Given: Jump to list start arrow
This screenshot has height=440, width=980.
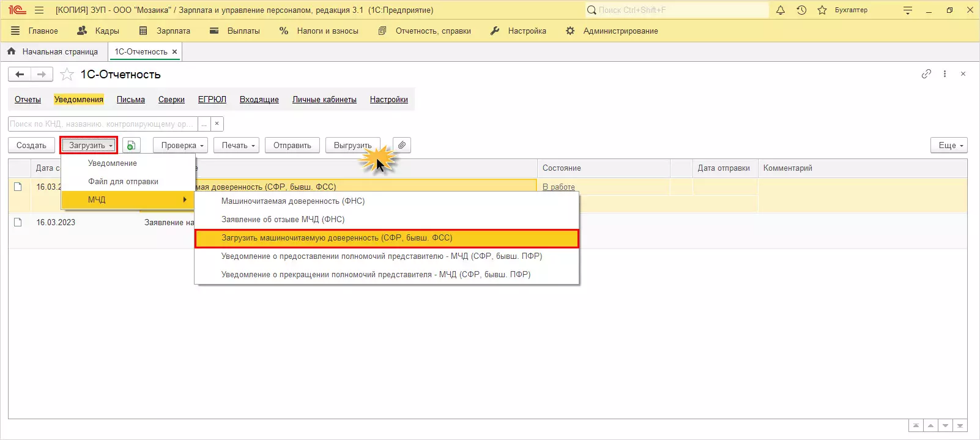Looking at the screenshot, I should [916, 425].
